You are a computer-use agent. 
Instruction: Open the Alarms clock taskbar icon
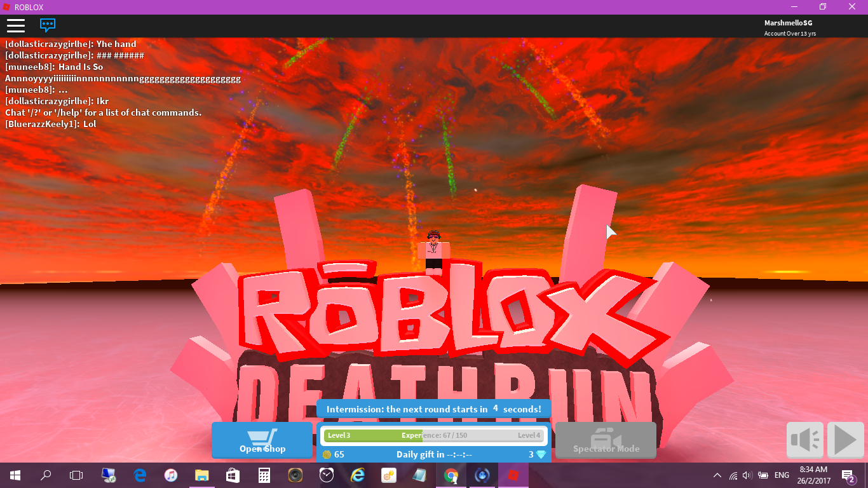(327, 475)
